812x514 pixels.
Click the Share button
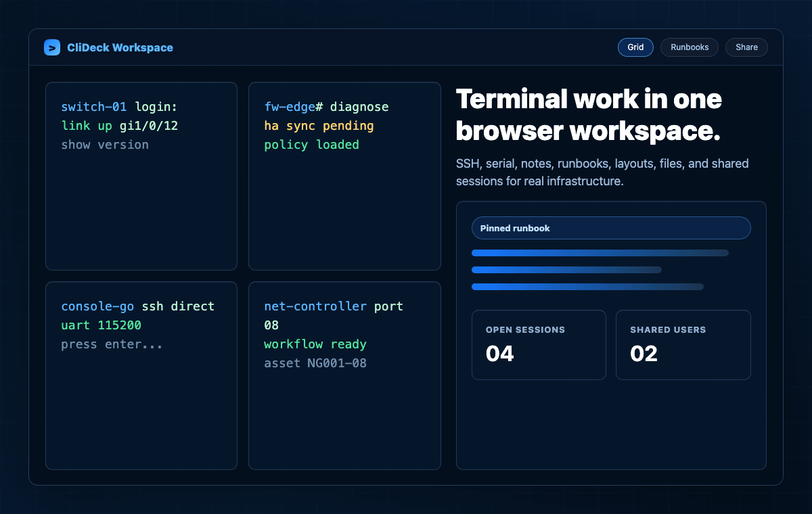(x=746, y=47)
